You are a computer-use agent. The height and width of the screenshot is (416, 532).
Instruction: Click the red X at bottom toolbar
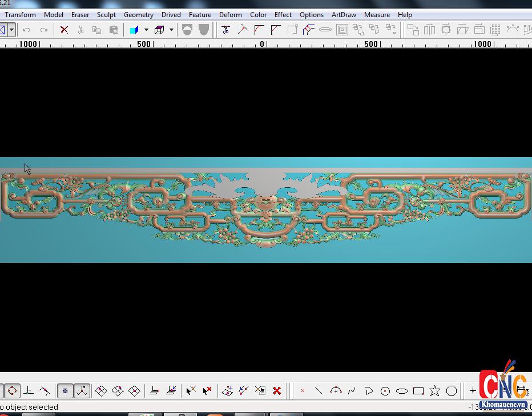click(x=277, y=391)
